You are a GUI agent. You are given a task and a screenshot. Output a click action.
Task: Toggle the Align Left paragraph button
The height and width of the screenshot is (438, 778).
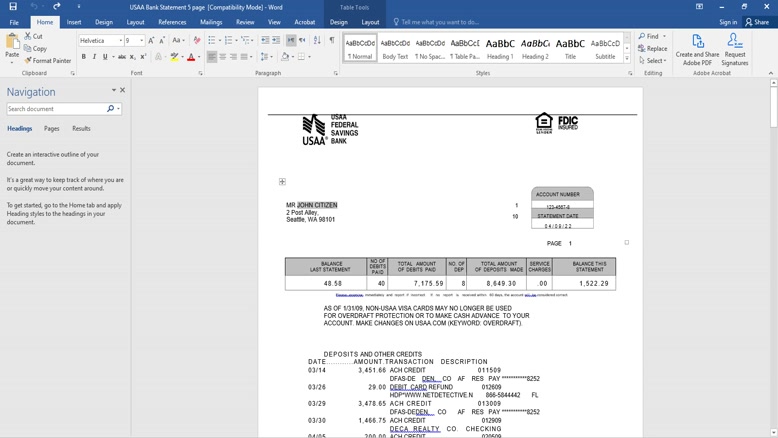pyautogui.click(x=212, y=57)
